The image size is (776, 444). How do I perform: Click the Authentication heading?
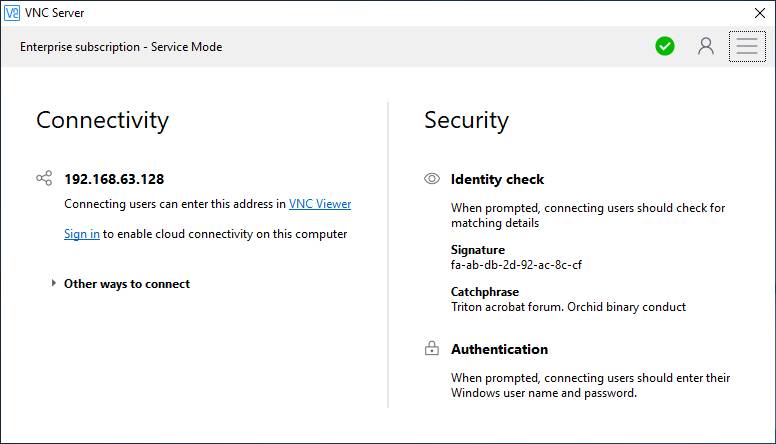pyautogui.click(x=499, y=349)
